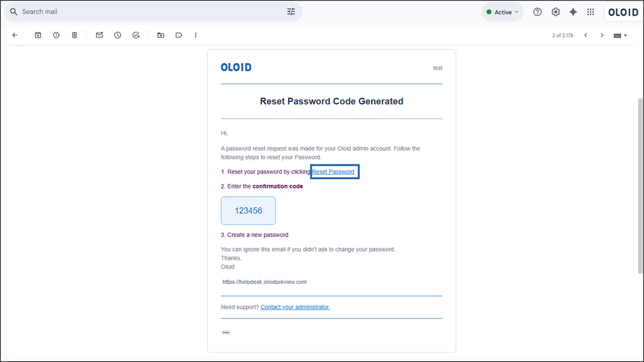
Task: Open Support help icon
Action: (x=537, y=12)
